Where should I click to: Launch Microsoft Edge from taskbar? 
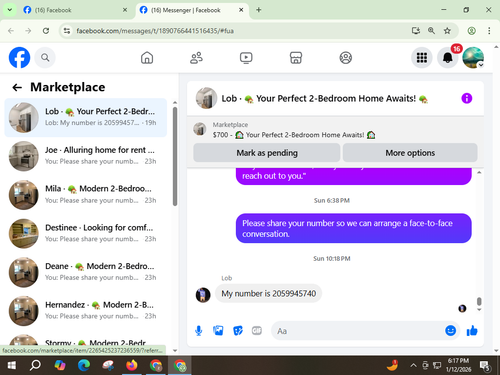pos(84,366)
